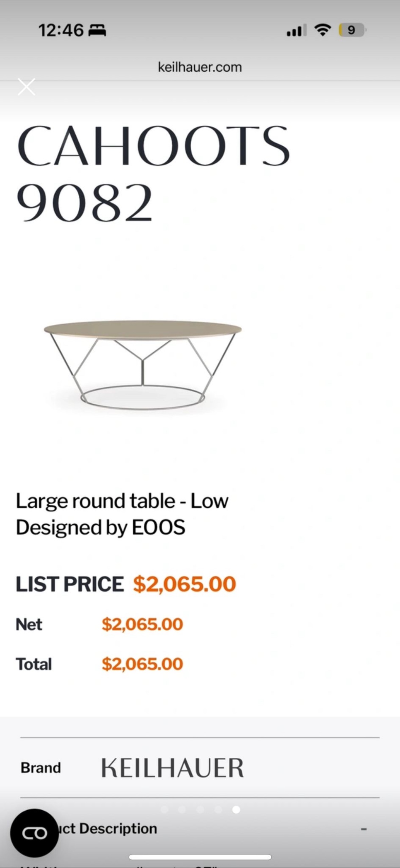Select the first carousel page dot
The width and height of the screenshot is (400, 868).
tap(165, 810)
